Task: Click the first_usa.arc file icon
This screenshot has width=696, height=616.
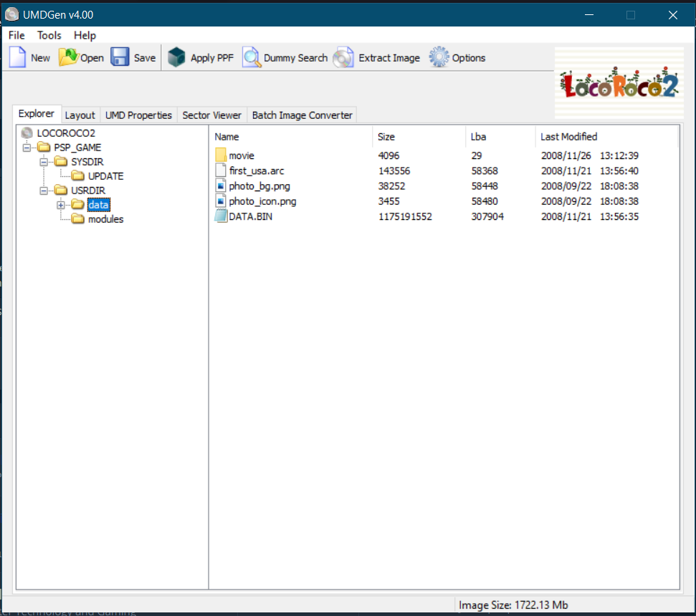Action: [221, 170]
